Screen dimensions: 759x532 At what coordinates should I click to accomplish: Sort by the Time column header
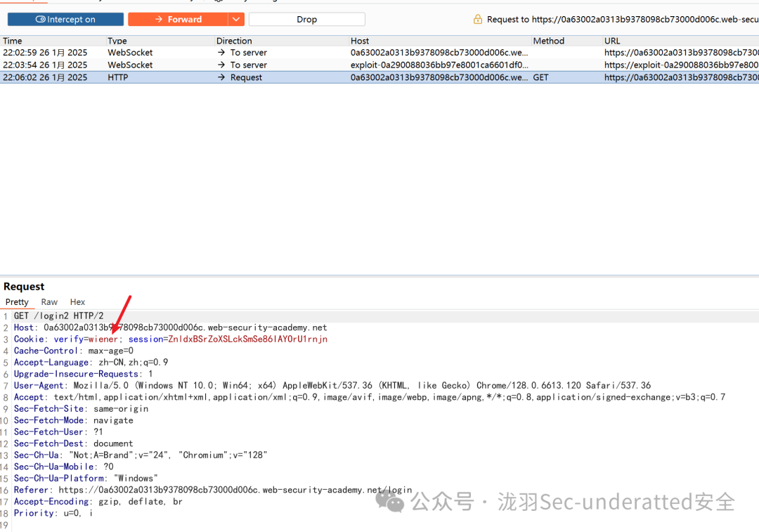tap(13, 41)
